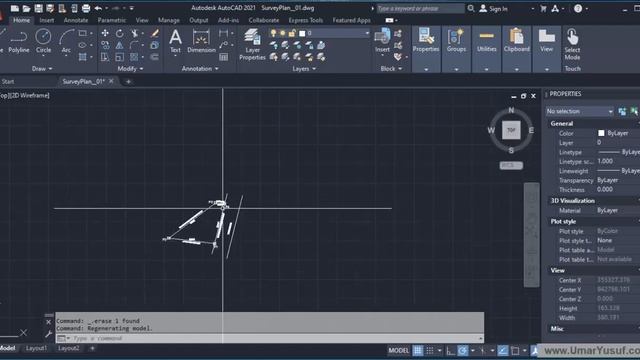Click the Erase tool icon

click(155, 33)
